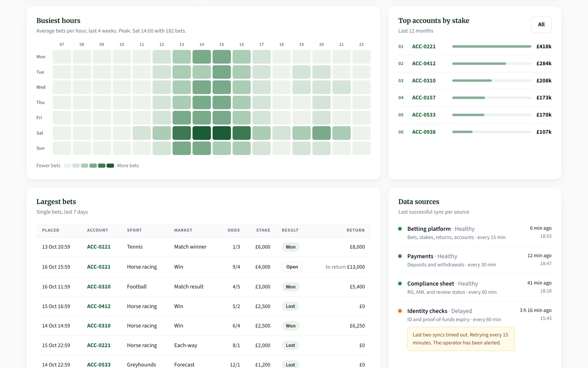Viewport: 588px width, 368px height.
Task: Open ACC-0221 in the Top accounts list
Action: point(424,46)
